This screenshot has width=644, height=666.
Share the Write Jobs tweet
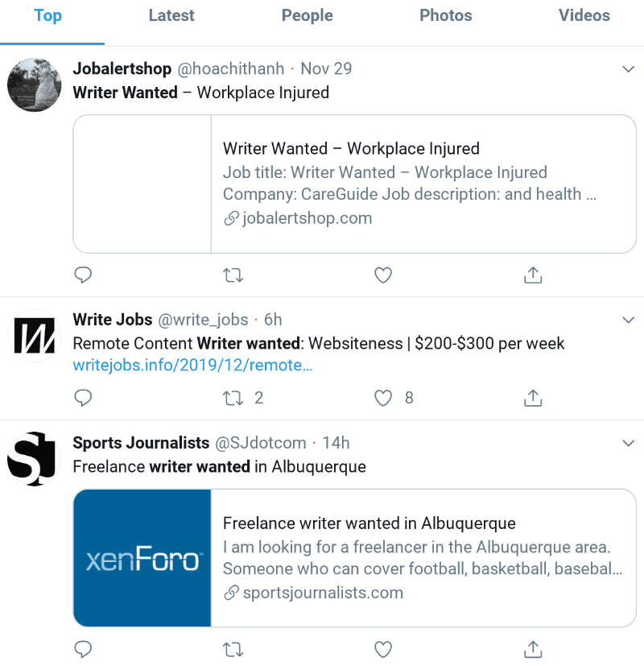click(x=532, y=398)
